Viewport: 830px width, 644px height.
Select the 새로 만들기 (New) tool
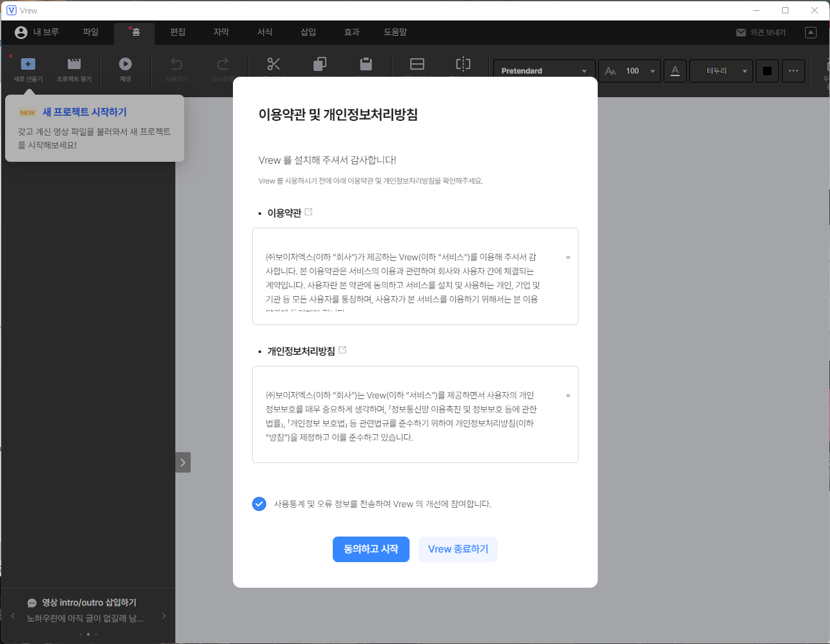pyautogui.click(x=28, y=69)
